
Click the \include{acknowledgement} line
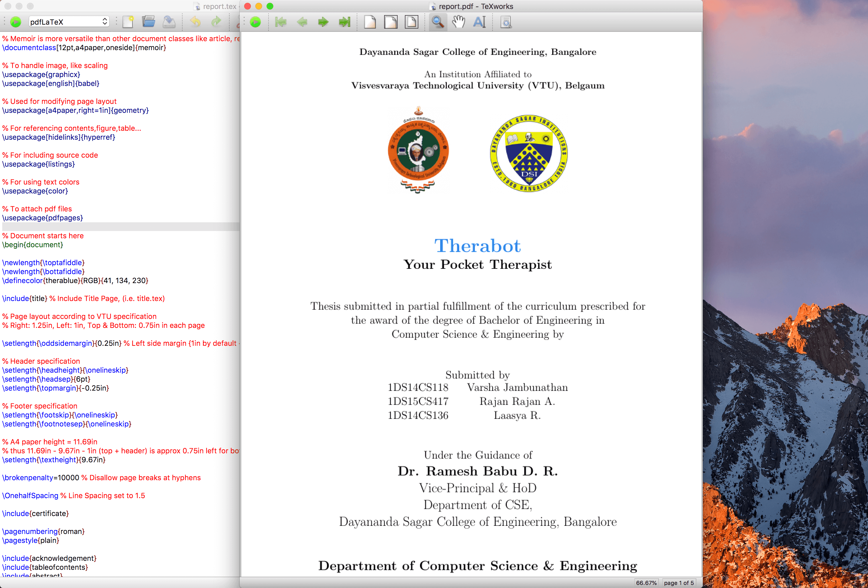[49, 559]
